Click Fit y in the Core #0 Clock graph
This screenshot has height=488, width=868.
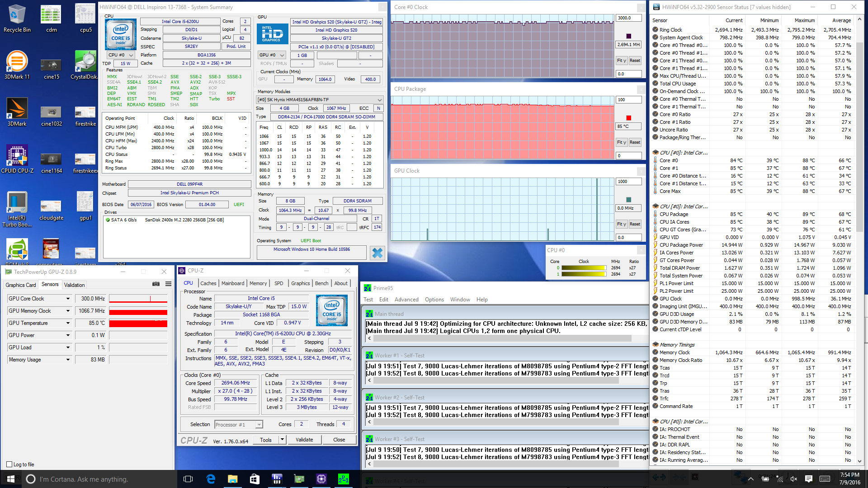pos(622,61)
